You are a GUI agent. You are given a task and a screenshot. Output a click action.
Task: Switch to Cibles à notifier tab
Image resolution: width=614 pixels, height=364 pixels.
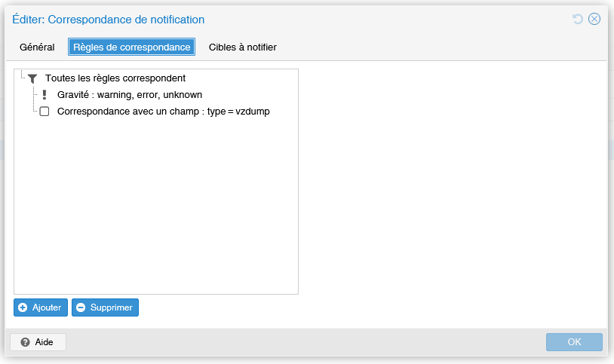tap(243, 47)
